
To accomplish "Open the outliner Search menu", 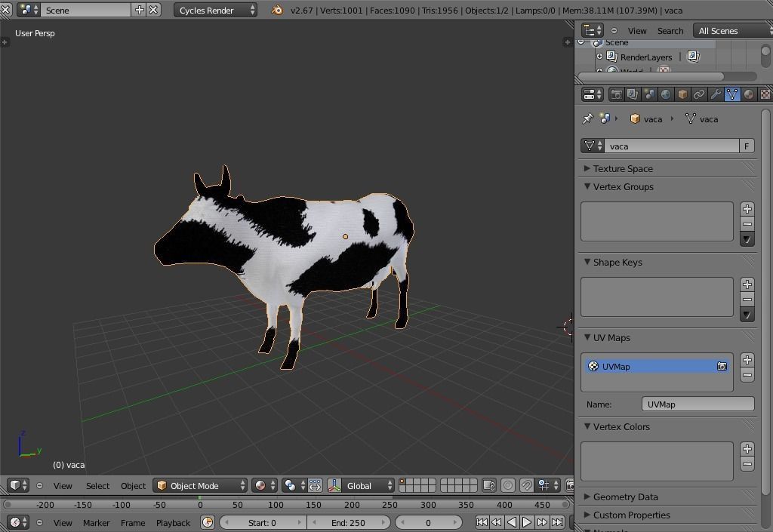I will (670, 30).
